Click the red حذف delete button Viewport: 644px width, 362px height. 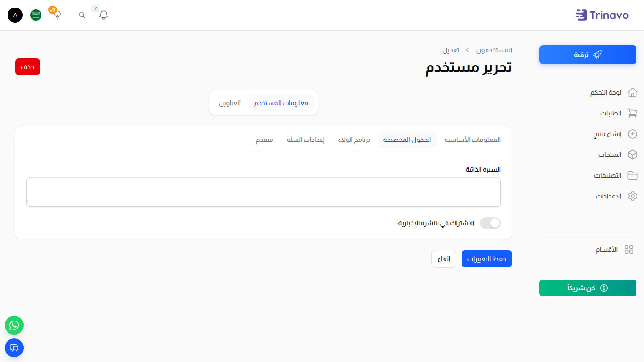click(x=27, y=67)
